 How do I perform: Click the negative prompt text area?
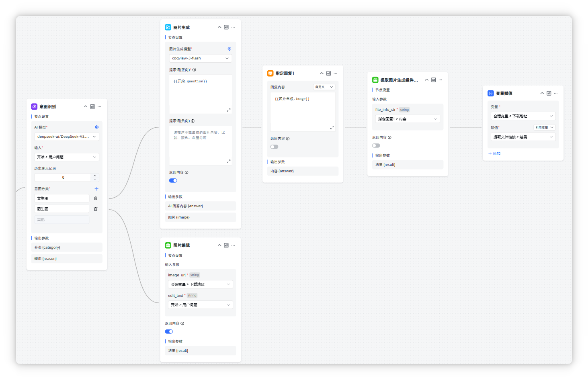(x=200, y=145)
